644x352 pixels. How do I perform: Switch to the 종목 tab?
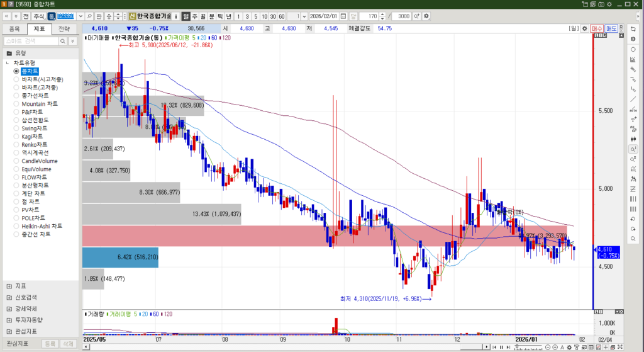click(14, 29)
